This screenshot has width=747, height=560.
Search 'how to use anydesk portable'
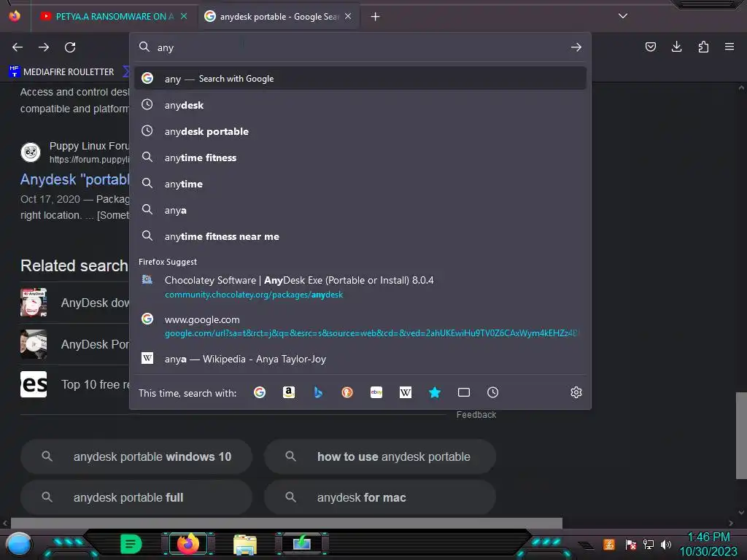pyautogui.click(x=379, y=456)
